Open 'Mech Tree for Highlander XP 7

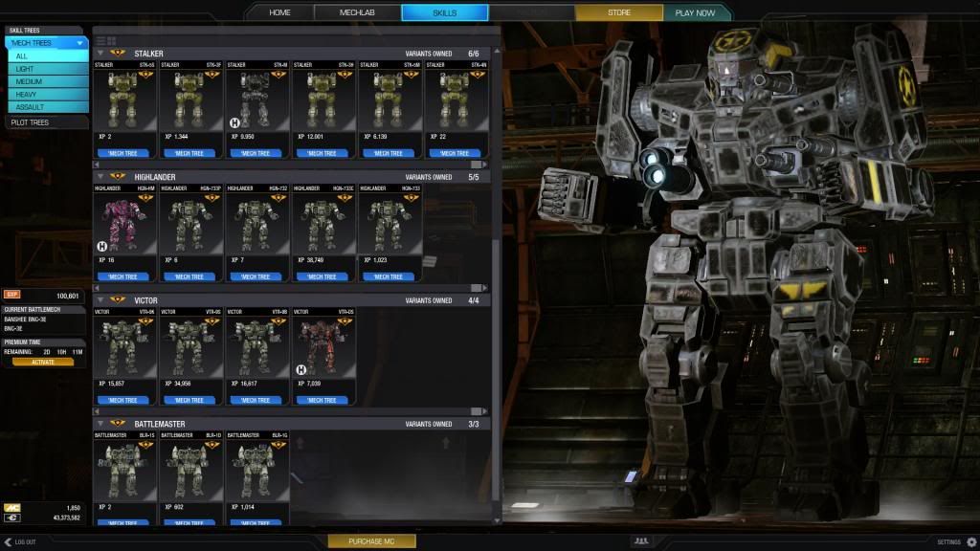coord(256,276)
